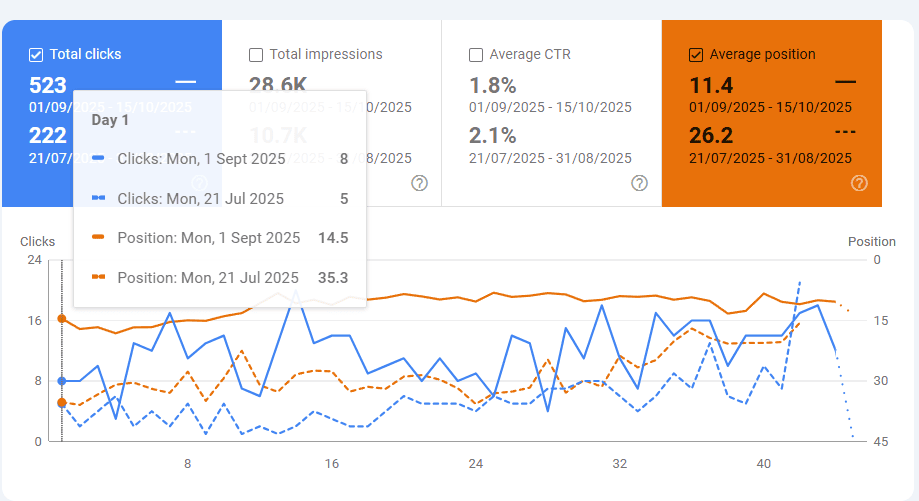The height and width of the screenshot is (501, 919).
Task: Enable the Total impressions checkbox
Action: point(256,55)
